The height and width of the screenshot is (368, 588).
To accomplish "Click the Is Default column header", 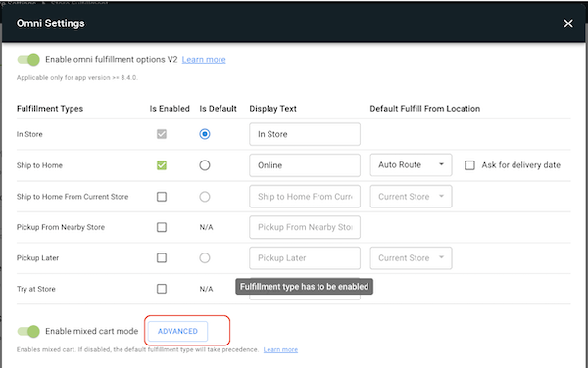I will pos(218,109).
